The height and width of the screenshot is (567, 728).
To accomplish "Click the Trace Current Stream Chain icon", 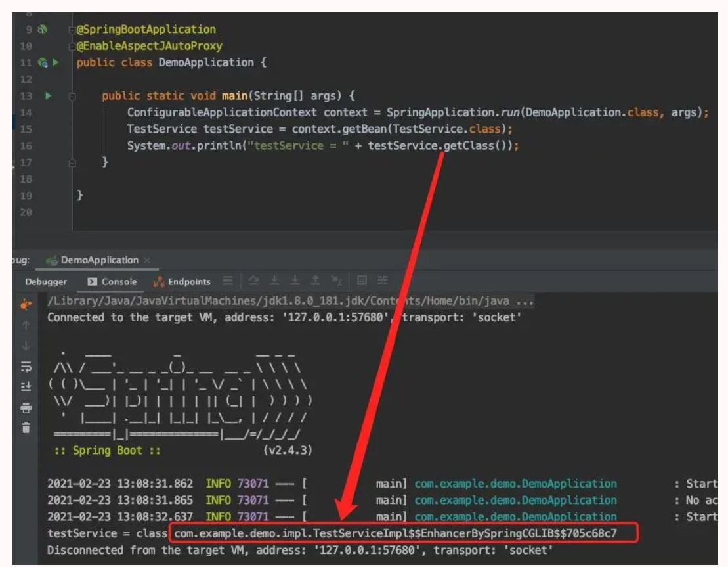I will pos(383,280).
